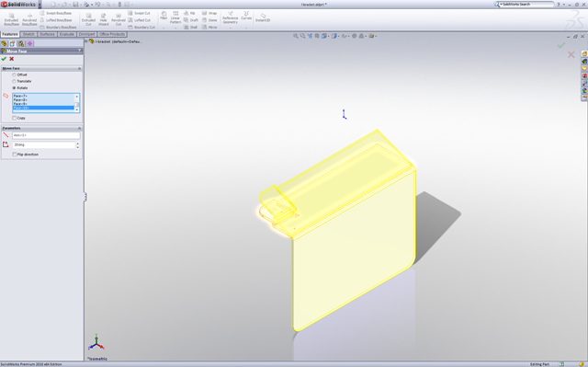Collapse the Parameters section

coord(79,128)
